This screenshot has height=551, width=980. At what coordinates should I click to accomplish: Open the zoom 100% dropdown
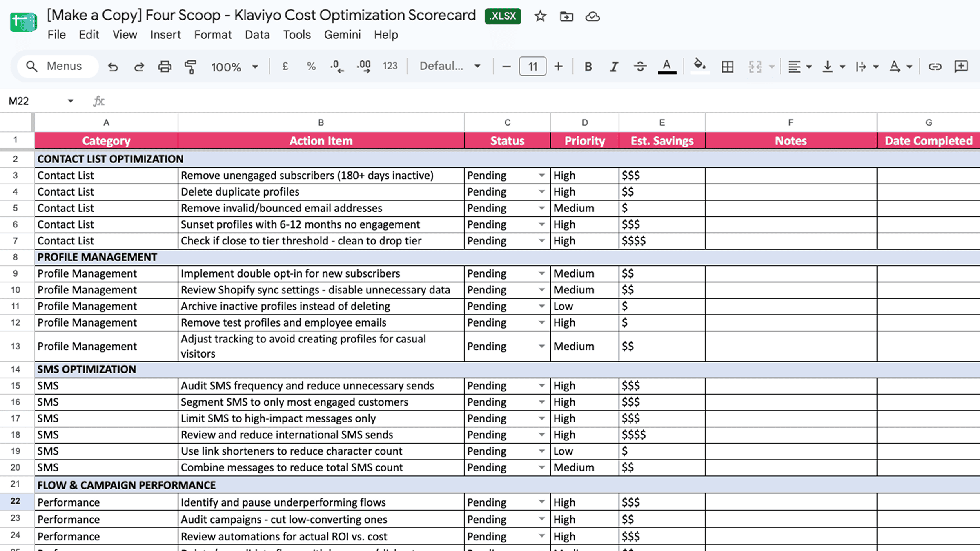pyautogui.click(x=234, y=67)
